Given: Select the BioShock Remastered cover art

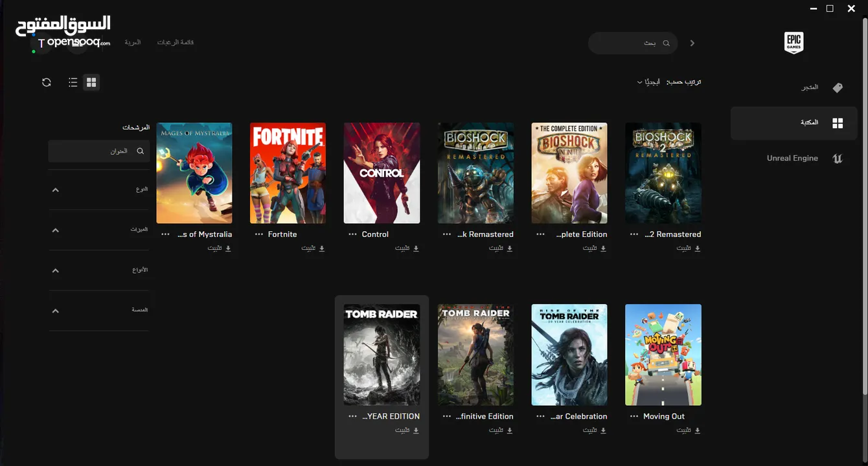Looking at the screenshot, I should point(475,173).
